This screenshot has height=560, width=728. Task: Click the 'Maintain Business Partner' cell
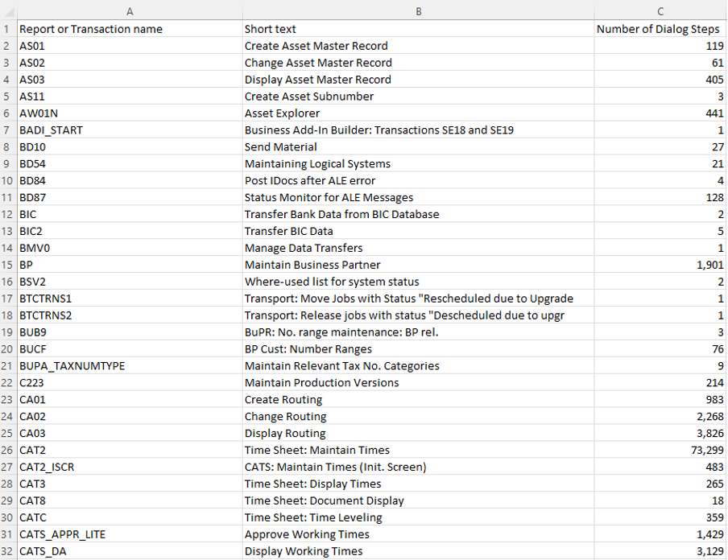coord(312,265)
